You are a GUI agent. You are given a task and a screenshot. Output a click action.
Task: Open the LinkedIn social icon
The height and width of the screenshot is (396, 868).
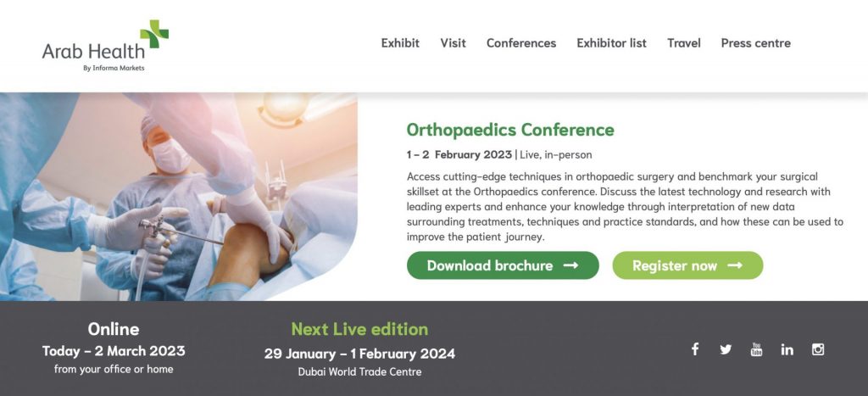click(787, 349)
